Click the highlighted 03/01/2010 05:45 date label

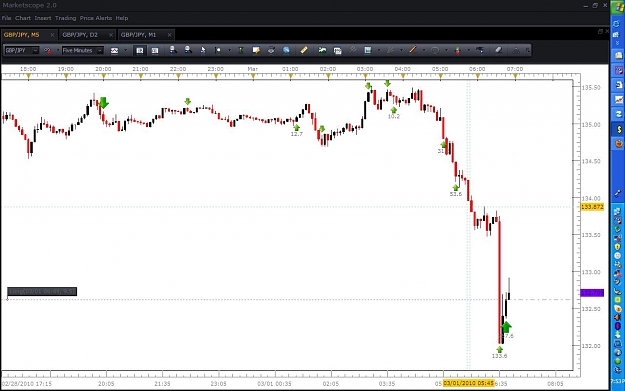click(x=468, y=383)
